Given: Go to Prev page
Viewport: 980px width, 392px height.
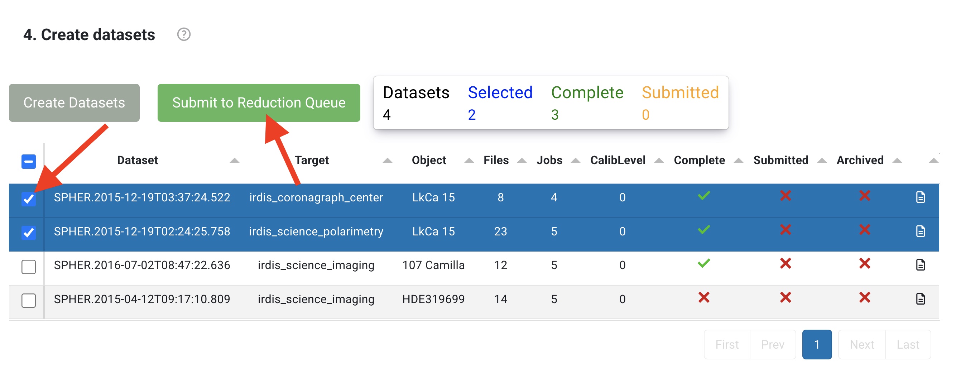Looking at the screenshot, I should pyautogui.click(x=773, y=344).
